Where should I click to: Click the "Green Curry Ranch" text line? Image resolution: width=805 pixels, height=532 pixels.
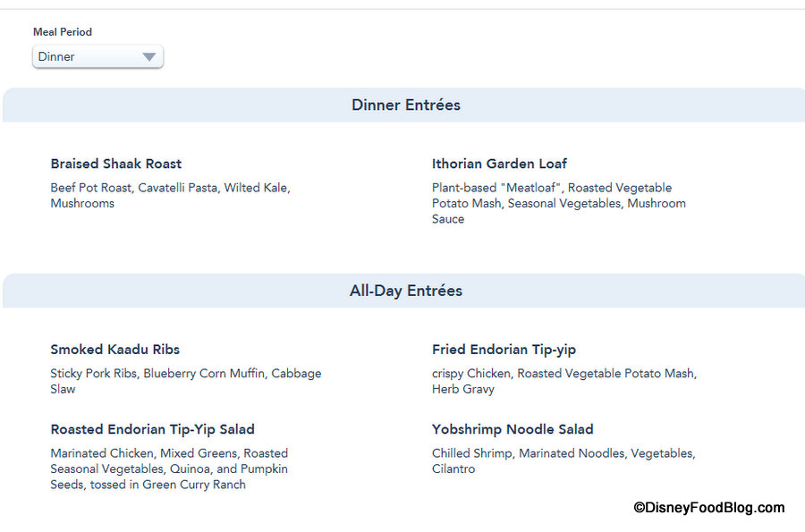pos(148,485)
